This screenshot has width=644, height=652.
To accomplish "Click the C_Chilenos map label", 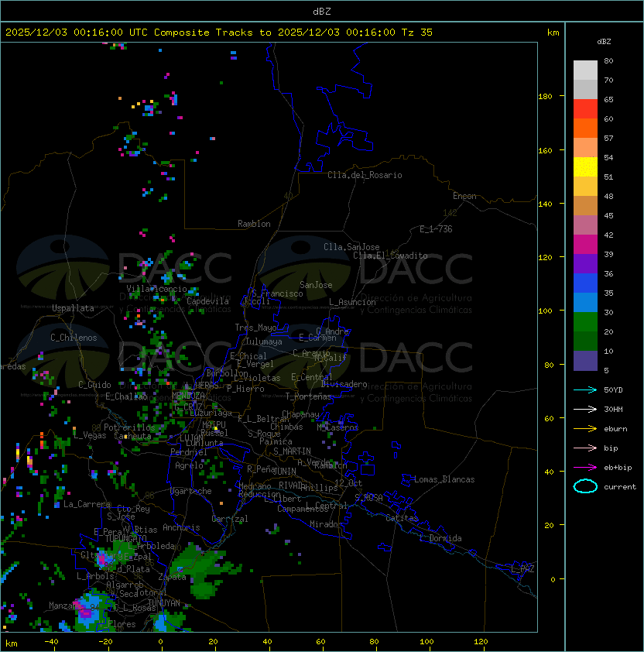I will [74, 338].
